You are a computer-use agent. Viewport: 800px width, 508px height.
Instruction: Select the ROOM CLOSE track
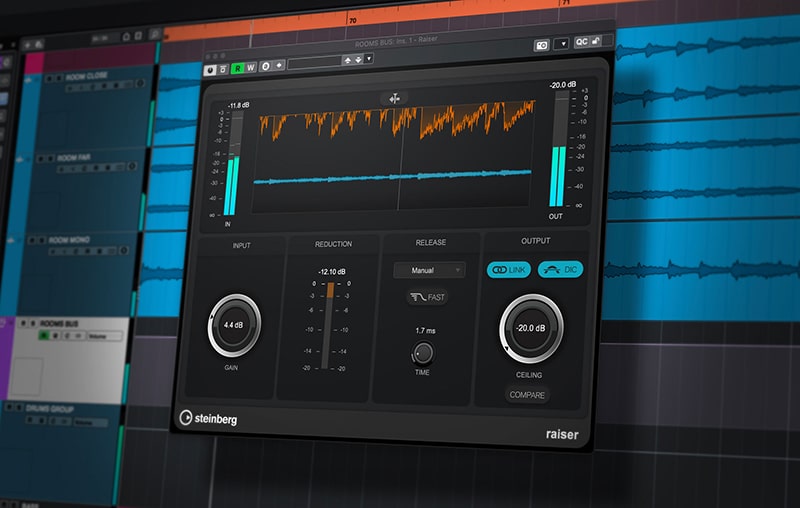(86, 77)
